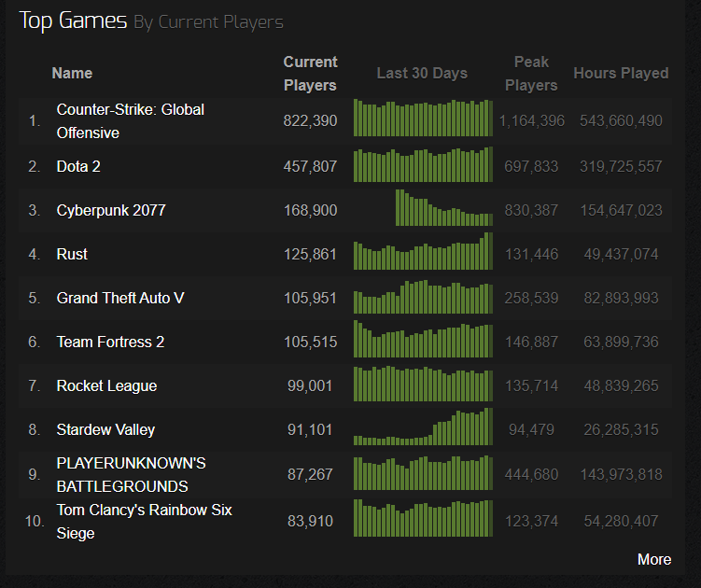The width and height of the screenshot is (701, 588).
Task: Open PLAYERUNKNOWN'S BATTLEGROUNDS game link
Action: [131, 475]
